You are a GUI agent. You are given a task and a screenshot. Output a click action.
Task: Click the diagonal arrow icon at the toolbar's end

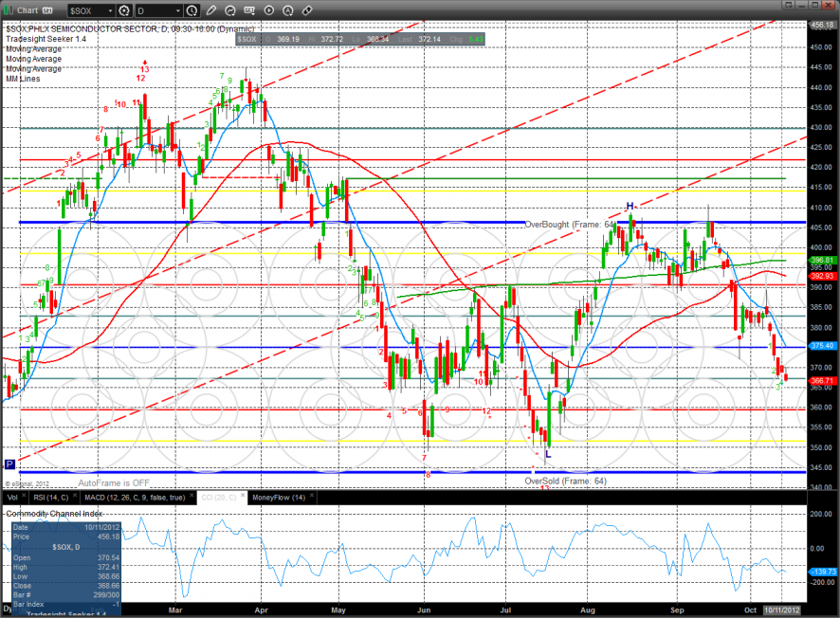pyautogui.click(x=307, y=10)
